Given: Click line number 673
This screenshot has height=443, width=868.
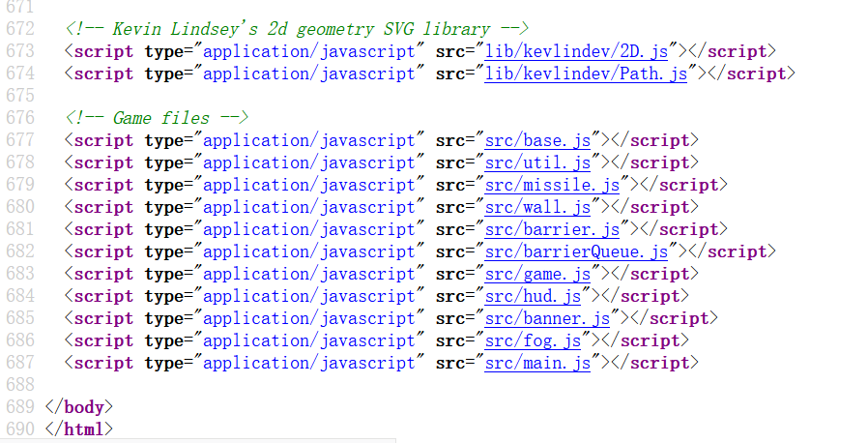Looking at the screenshot, I should coord(20,51).
